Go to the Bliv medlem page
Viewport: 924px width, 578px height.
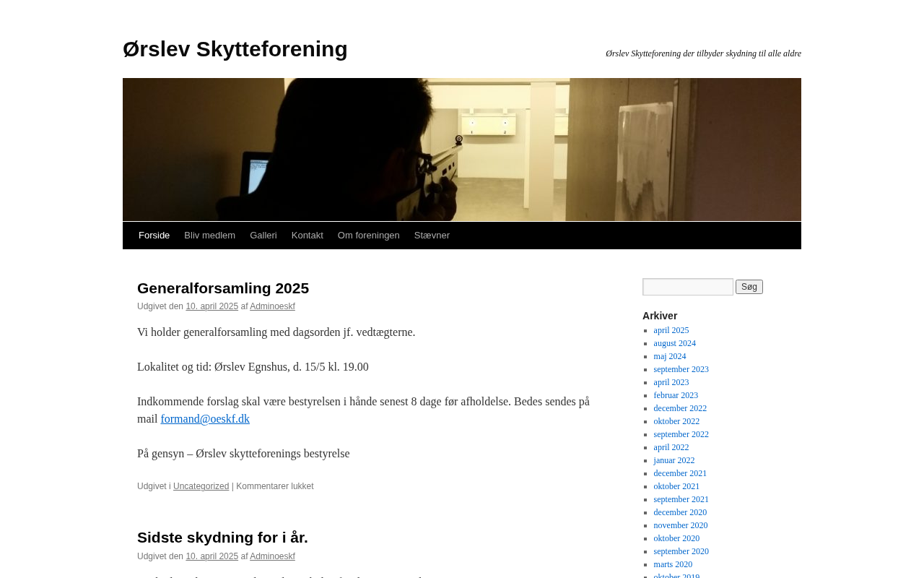[209, 236]
